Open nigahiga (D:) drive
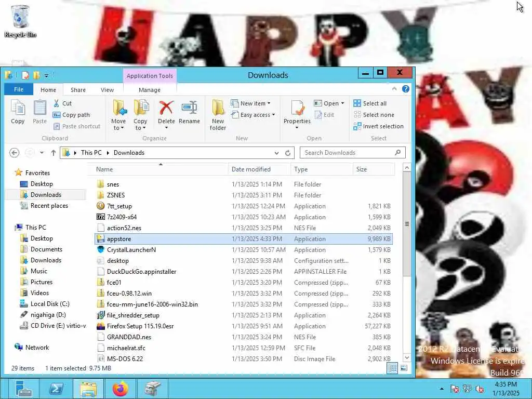 point(48,314)
